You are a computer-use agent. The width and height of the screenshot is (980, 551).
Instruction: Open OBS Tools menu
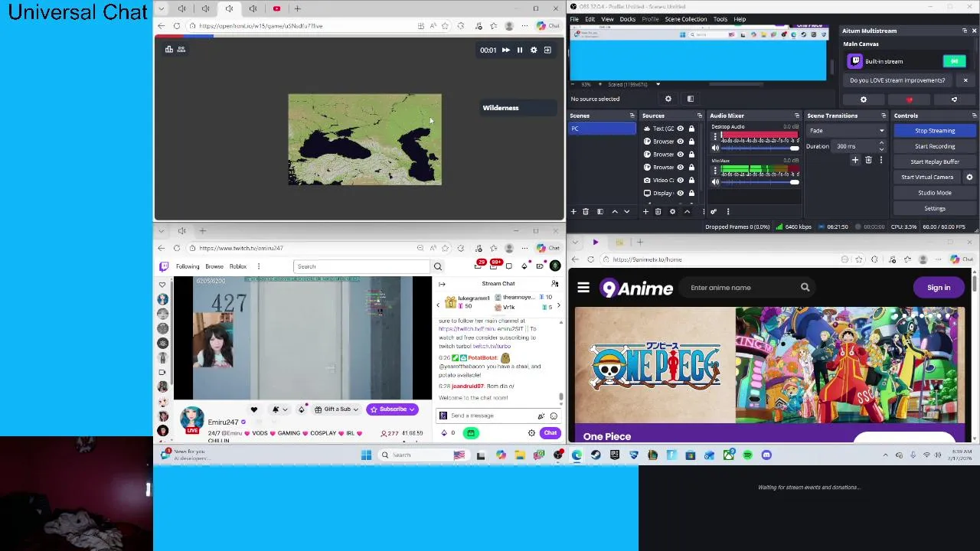coord(720,19)
